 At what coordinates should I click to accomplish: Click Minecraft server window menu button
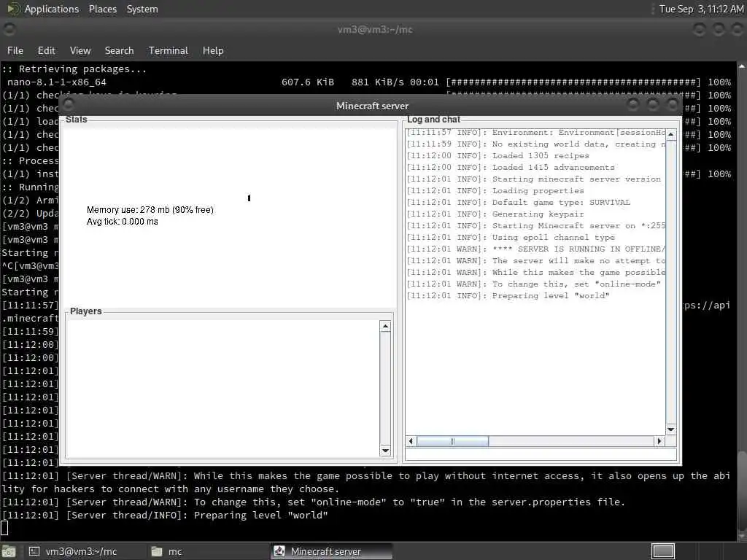point(68,104)
